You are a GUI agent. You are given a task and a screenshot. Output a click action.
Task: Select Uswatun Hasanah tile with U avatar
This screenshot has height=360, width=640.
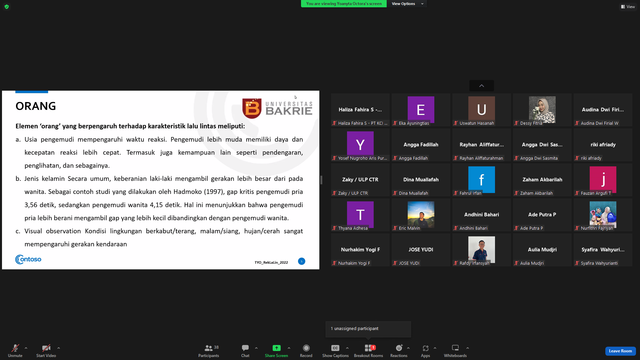click(481, 110)
